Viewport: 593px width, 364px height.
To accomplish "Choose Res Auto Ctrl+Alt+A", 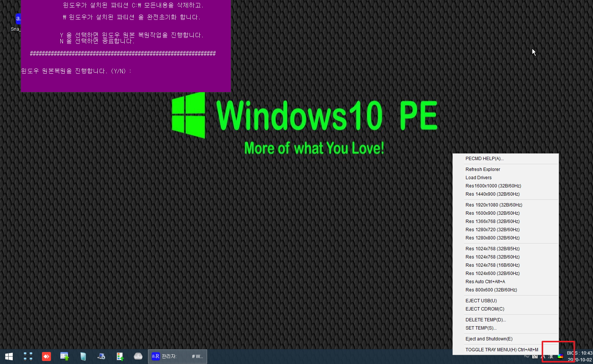I will 506,282.
